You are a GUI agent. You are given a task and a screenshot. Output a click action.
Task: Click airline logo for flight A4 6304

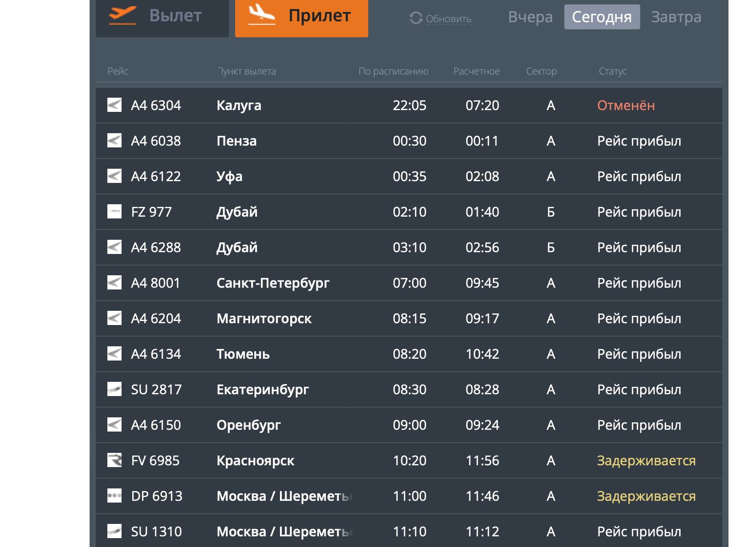click(114, 105)
